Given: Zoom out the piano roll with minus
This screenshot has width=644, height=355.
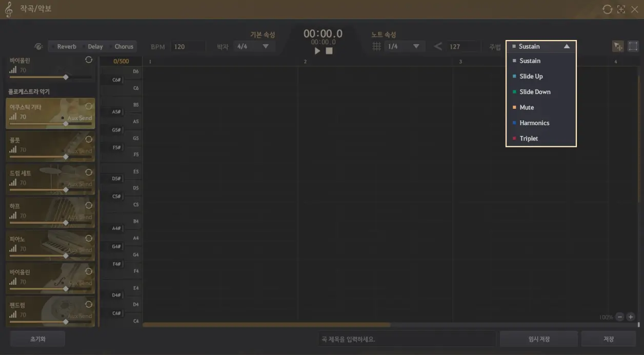Looking at the screenshot, I should pos(620,317).
